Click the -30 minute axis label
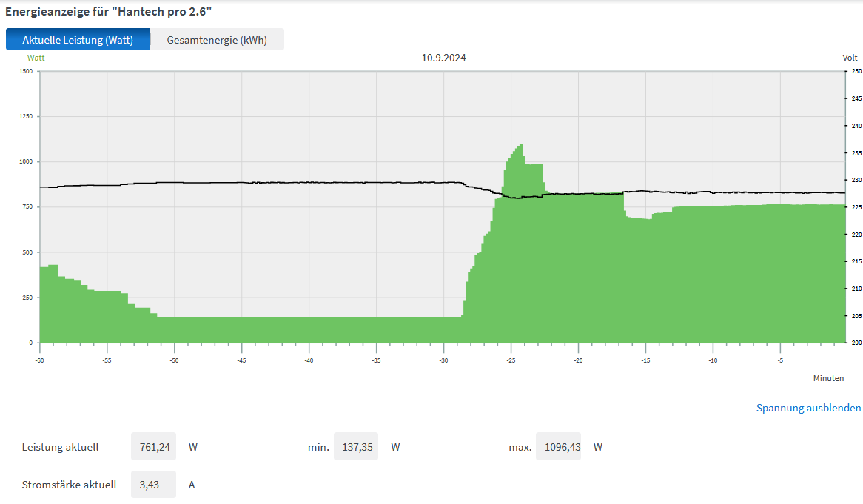The image size is (863, 504). [443, 361]
